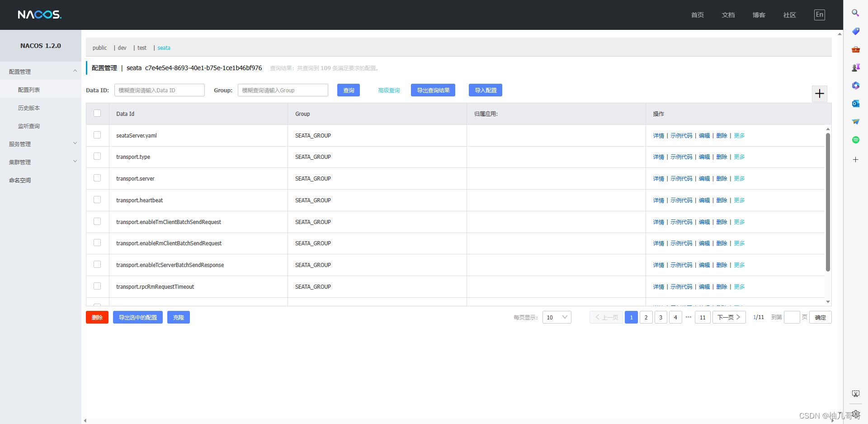Switch to the dev namespace tab

[x=122, y=48]
